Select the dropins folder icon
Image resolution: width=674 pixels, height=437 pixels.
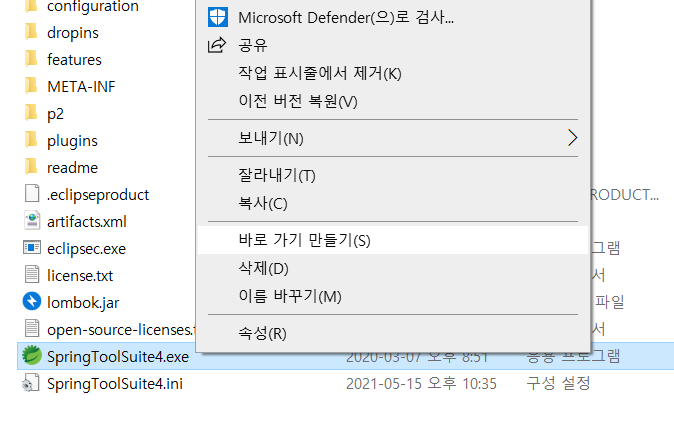coord(31,32)
